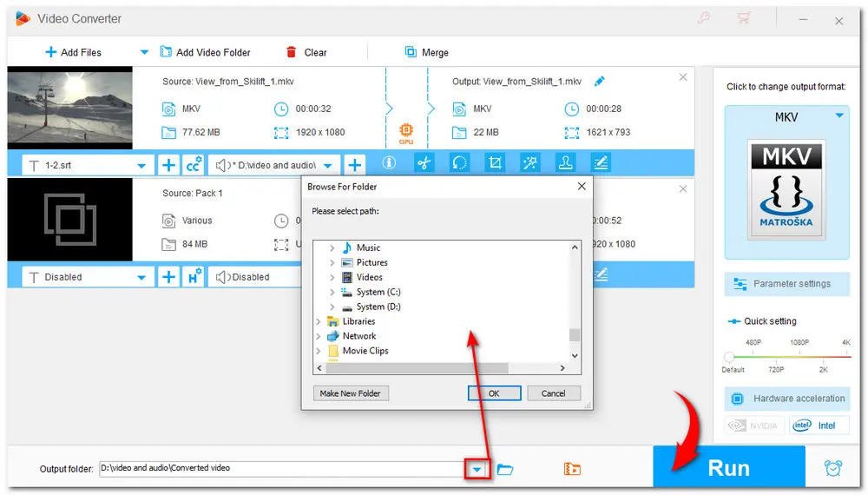This screenshot has height=495, width=868.
Task: Open the edit tool icon on Pack 1 row
Action: tap(601, 274)
